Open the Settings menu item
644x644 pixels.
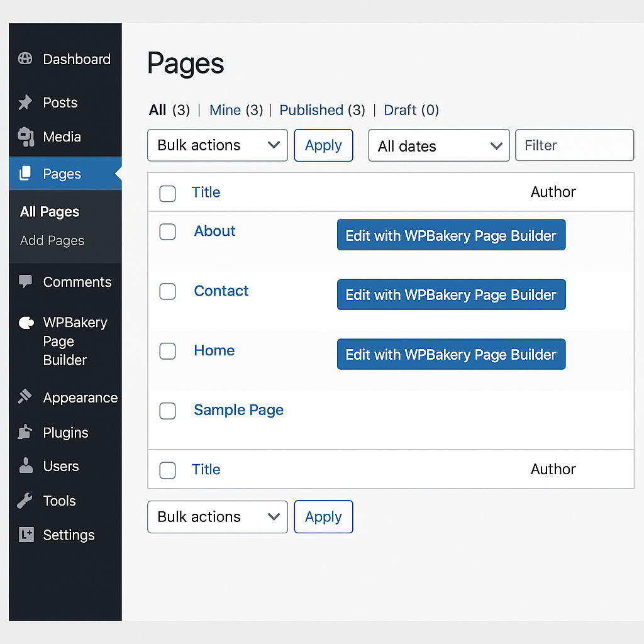point(69,535)
